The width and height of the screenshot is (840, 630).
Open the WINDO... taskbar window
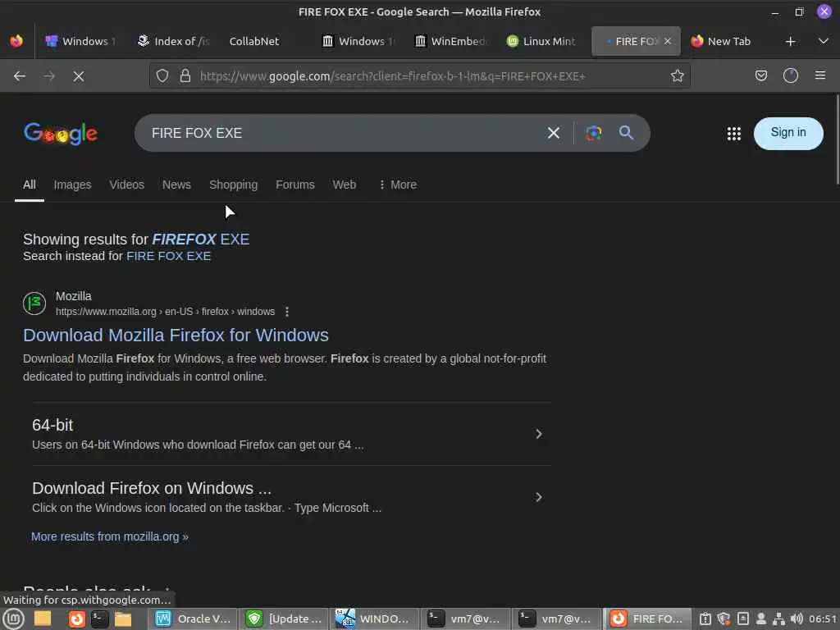pos(375,619)
